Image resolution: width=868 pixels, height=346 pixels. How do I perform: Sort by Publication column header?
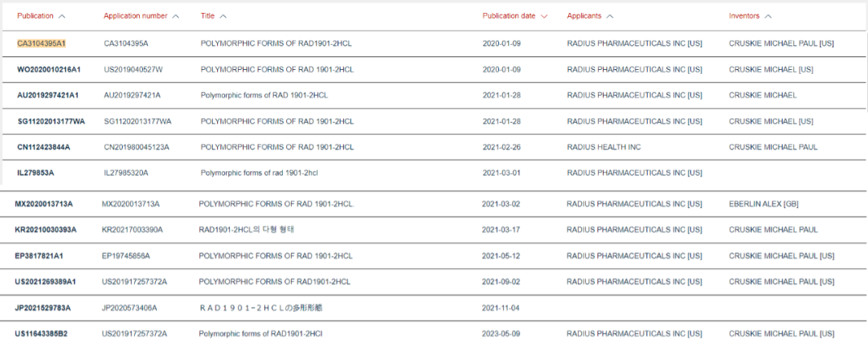(x=41, y=16)
